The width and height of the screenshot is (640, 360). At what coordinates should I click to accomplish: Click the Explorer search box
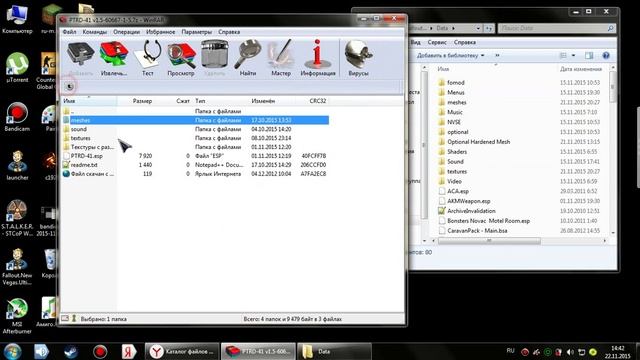pyautogui.click(x=556, y=28)
